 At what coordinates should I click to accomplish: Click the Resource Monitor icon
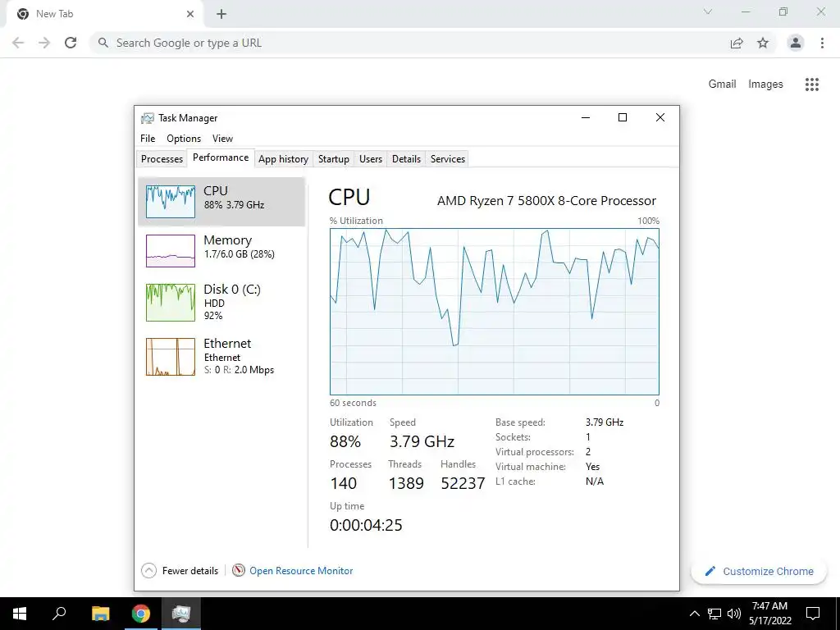coord(239,571)
